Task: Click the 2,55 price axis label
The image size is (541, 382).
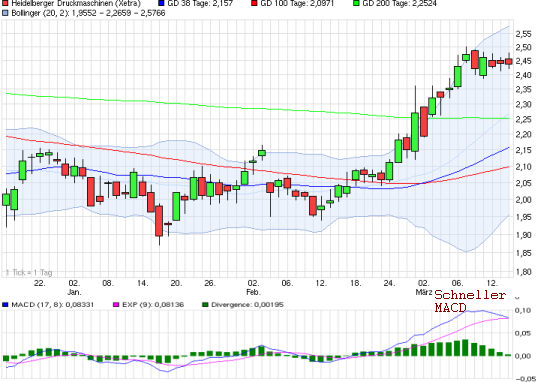Action: [x=524, y=34]
